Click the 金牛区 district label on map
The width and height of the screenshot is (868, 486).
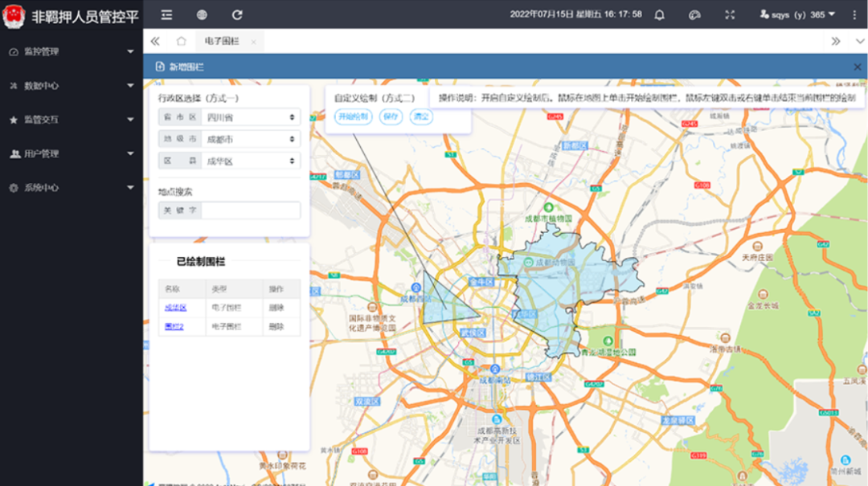click(x=481, y=282)
